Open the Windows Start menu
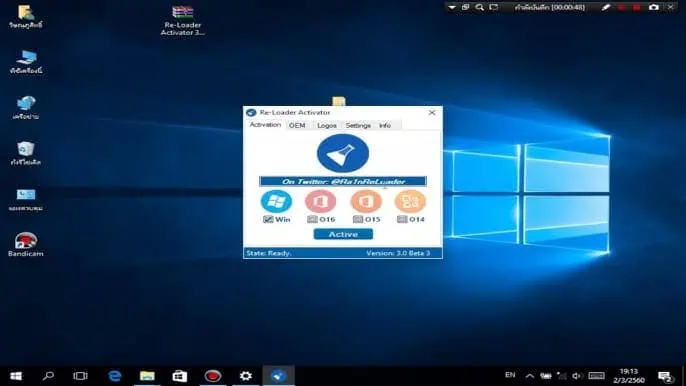 [x=16, y=376]
